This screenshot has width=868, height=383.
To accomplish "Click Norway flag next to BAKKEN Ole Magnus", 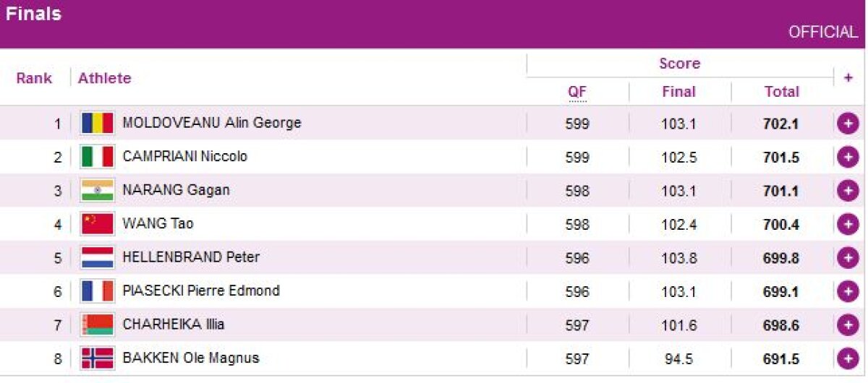I will coord(97,358).
